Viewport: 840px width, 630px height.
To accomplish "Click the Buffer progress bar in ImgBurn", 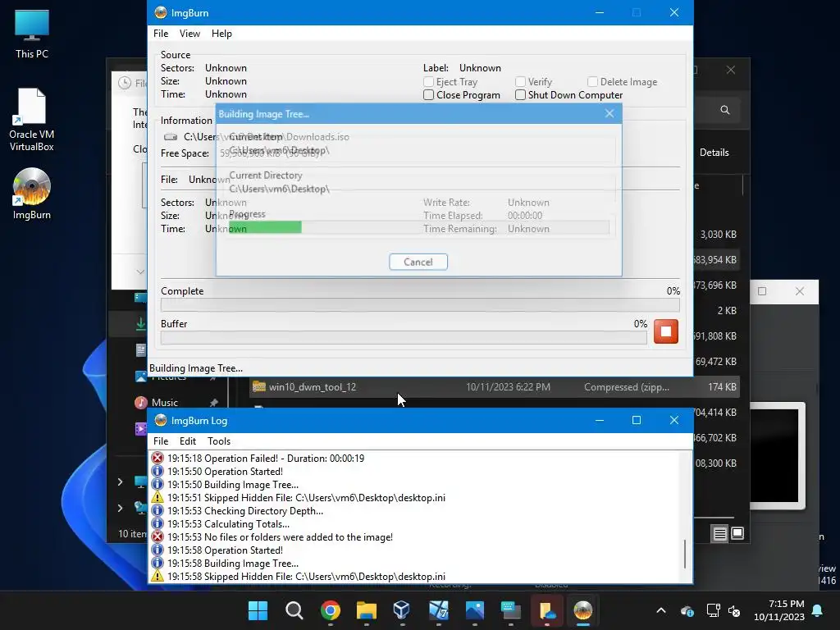I will [404, 337].
